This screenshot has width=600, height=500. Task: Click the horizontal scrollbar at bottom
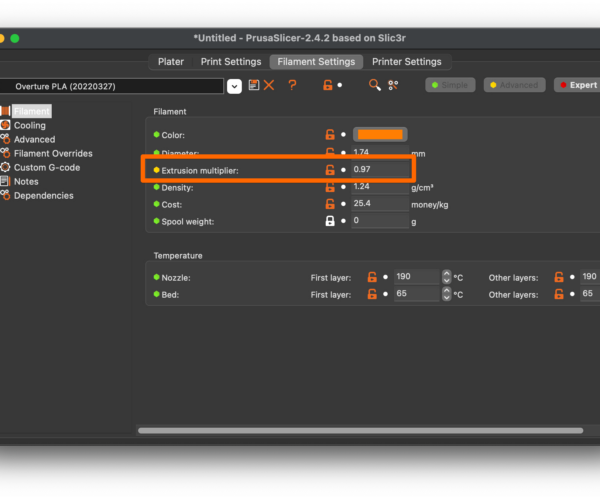[x=360, y=431]
